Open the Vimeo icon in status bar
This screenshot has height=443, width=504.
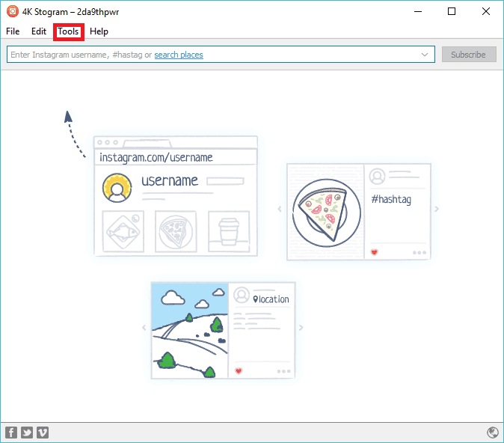point(43,433)
